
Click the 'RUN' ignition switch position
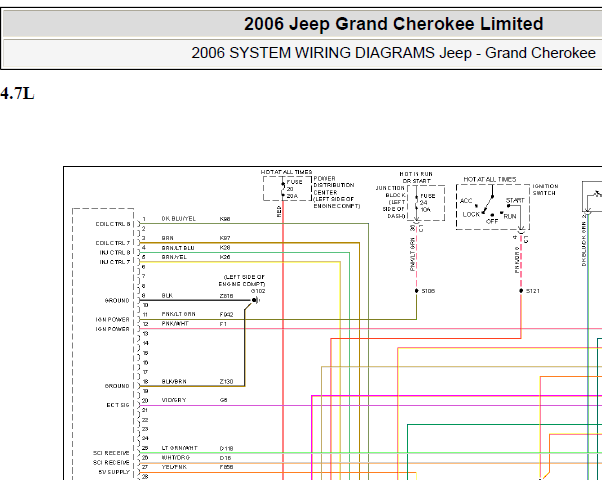pyautogui.click(x=510, y=216)
